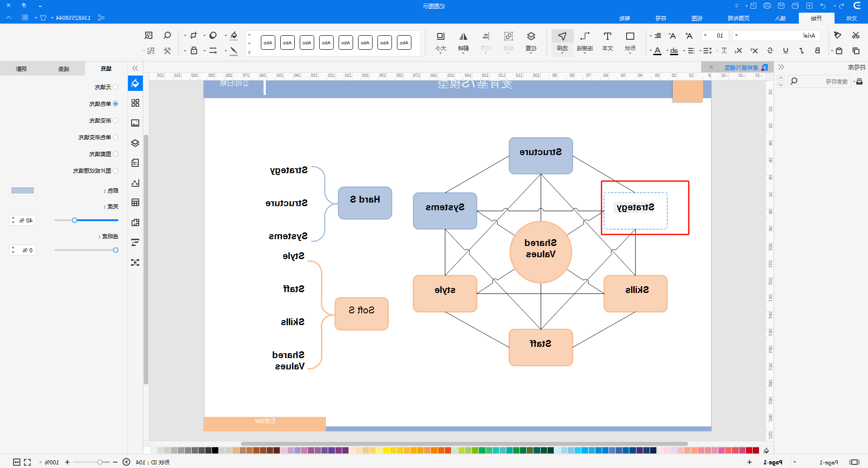Viewport: 868px width, 468px height.
Task: Select the Pattern Fill (图案填充) radio button
Action: [x=116, y=154]
